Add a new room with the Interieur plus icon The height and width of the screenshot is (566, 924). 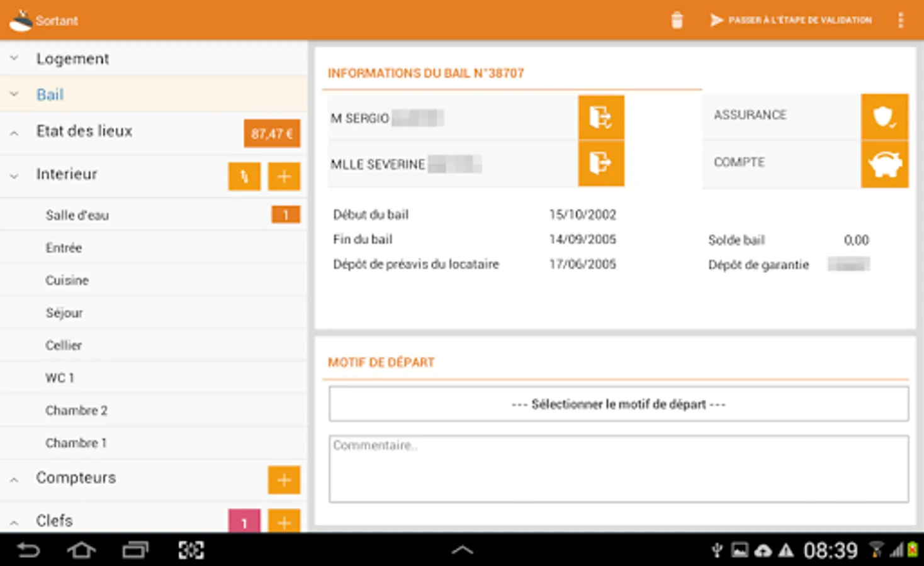pos(284,176)
